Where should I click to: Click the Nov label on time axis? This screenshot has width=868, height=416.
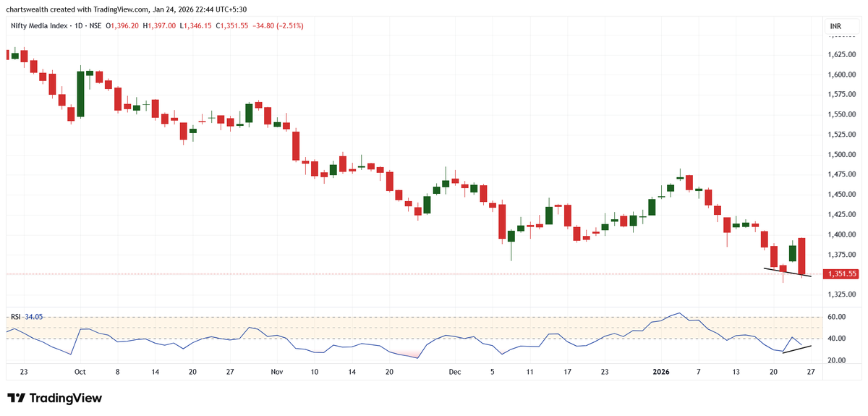pyautogui.click(x=276, y=372)
